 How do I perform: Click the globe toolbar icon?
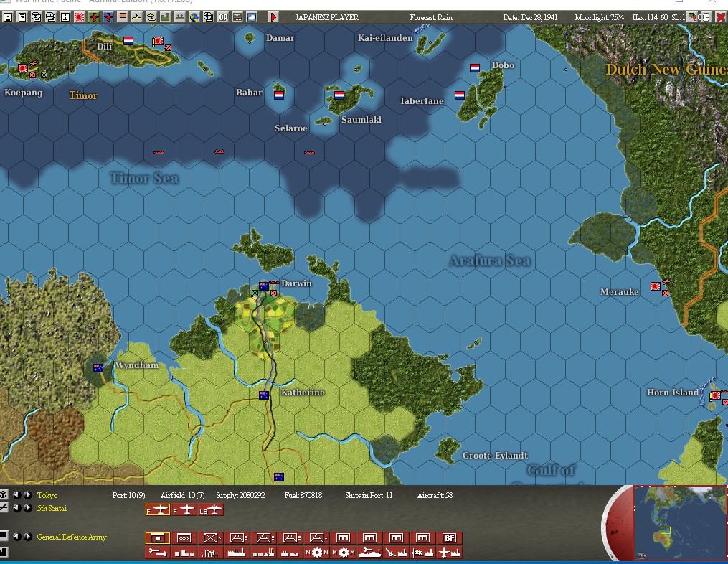coord(194,17)
